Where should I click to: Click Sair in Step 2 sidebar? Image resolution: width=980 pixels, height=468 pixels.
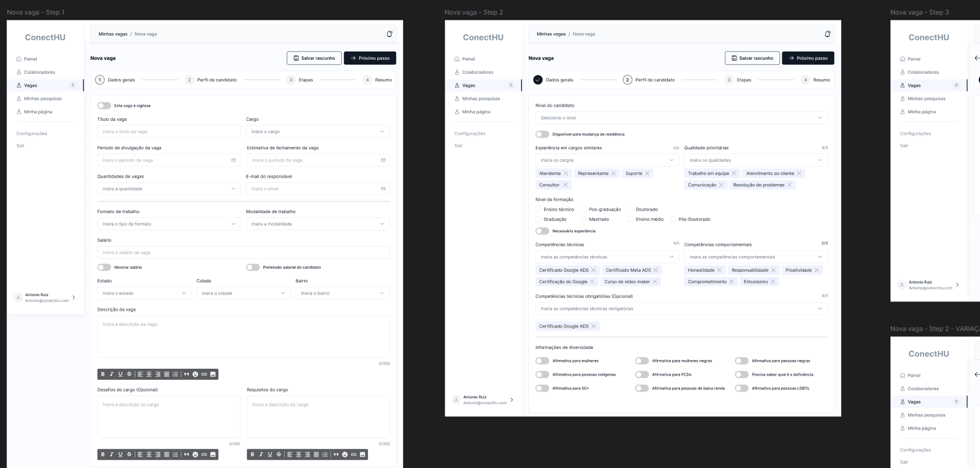point(459,145)
